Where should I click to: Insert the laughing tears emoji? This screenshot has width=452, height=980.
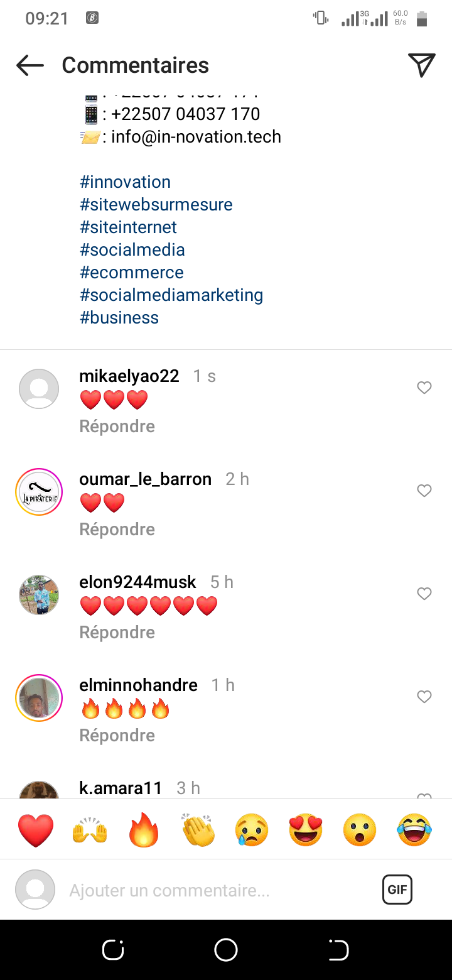click(414, 830)
